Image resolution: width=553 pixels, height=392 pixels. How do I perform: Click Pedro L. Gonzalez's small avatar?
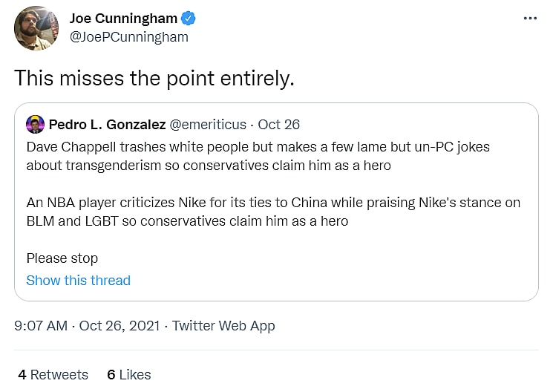click(35, 124)
